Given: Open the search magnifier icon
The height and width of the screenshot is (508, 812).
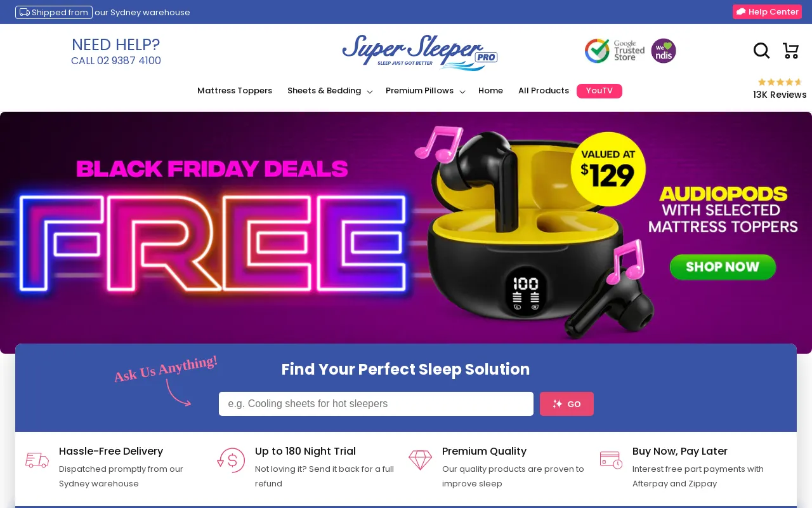Looking at the screenshot, I should 761,51.
